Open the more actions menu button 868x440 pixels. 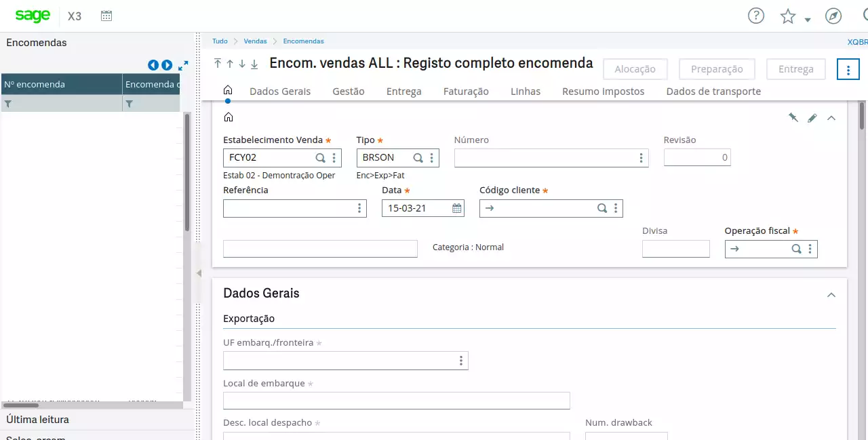pos(848,69)
